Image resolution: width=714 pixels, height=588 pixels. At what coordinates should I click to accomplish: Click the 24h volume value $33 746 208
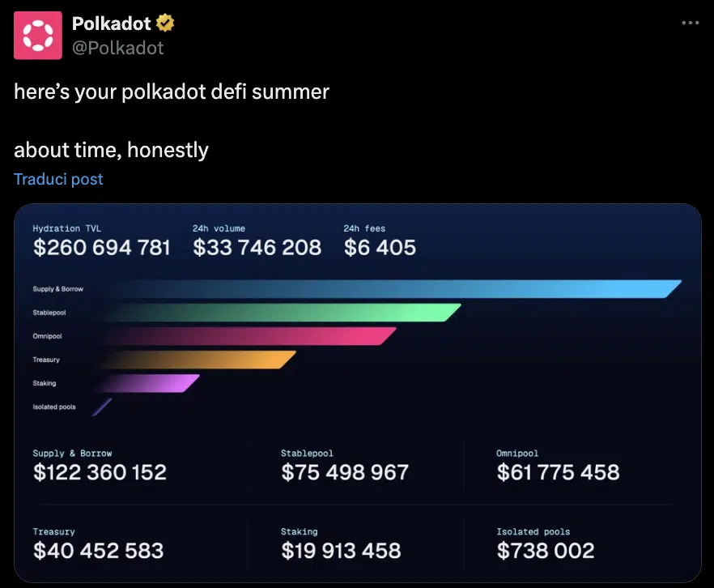click(x=257, y=247)
